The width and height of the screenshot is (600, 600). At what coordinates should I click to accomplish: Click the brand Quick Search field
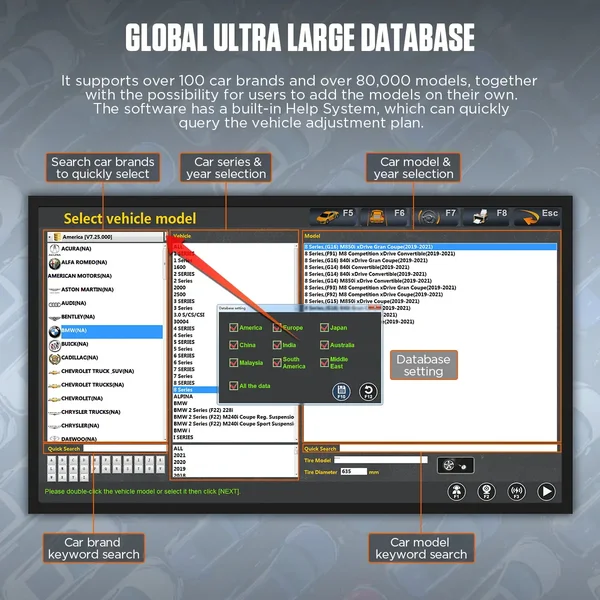125,448
